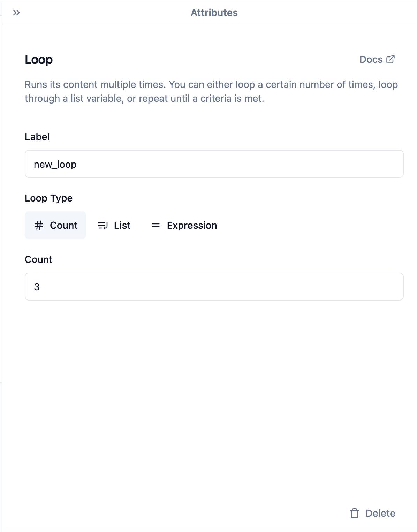Click the Label field containing new_loop
The image size is (417, 532).
214,164
